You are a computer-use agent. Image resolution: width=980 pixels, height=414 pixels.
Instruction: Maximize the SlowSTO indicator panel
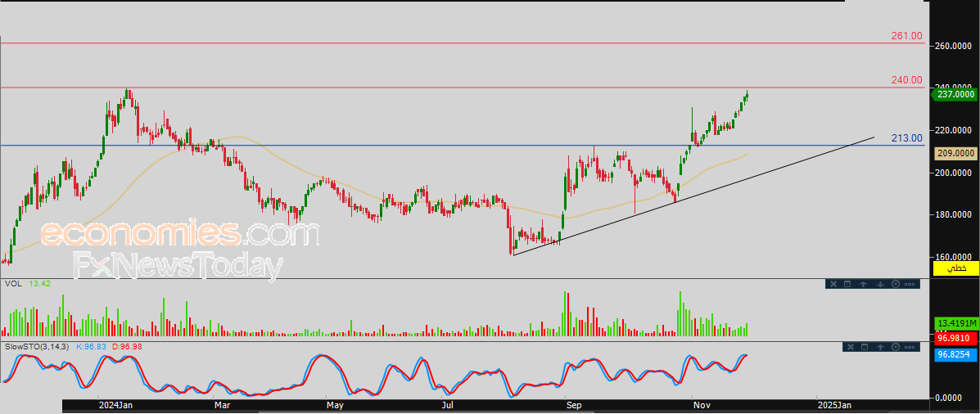click(x=864, y=347)
